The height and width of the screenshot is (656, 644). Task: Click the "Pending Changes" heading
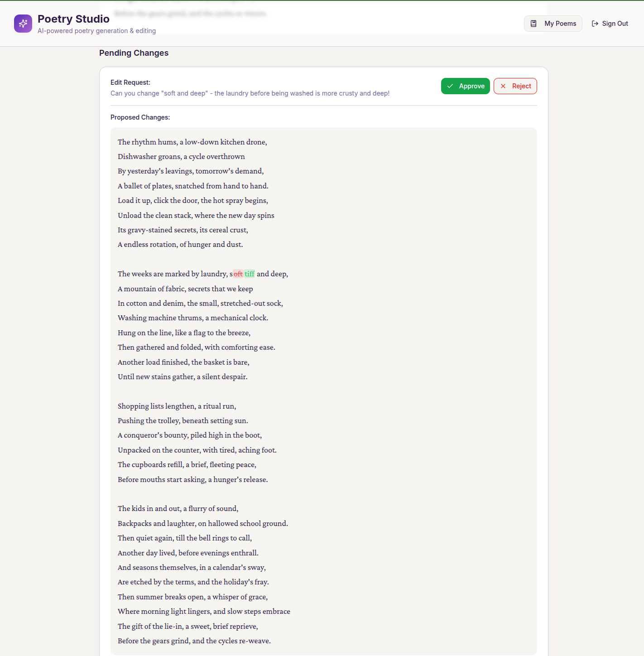[x=134, y=53]
